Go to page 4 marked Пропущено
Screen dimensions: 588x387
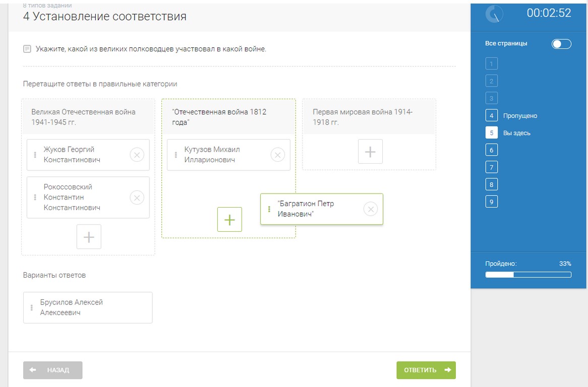[492, 116]
